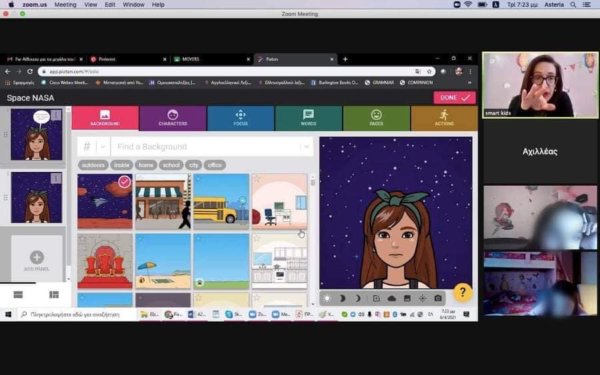Open the Focus tab icon
The height and width of the screenshot is (375, 600).
tap(240, 114)
